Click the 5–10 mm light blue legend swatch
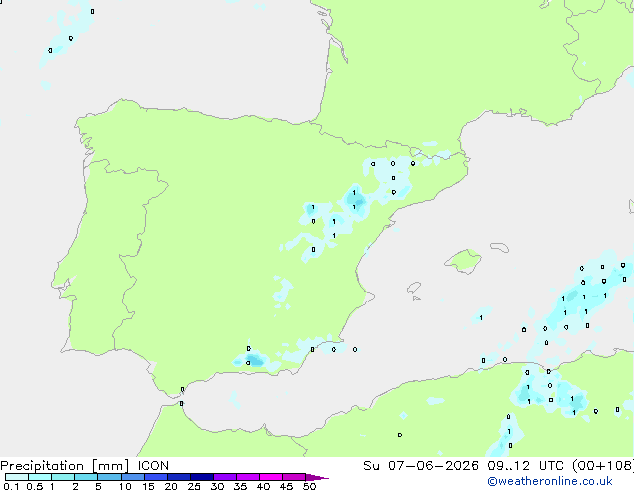This screenshot has width=634, height=490. [110, 477]
